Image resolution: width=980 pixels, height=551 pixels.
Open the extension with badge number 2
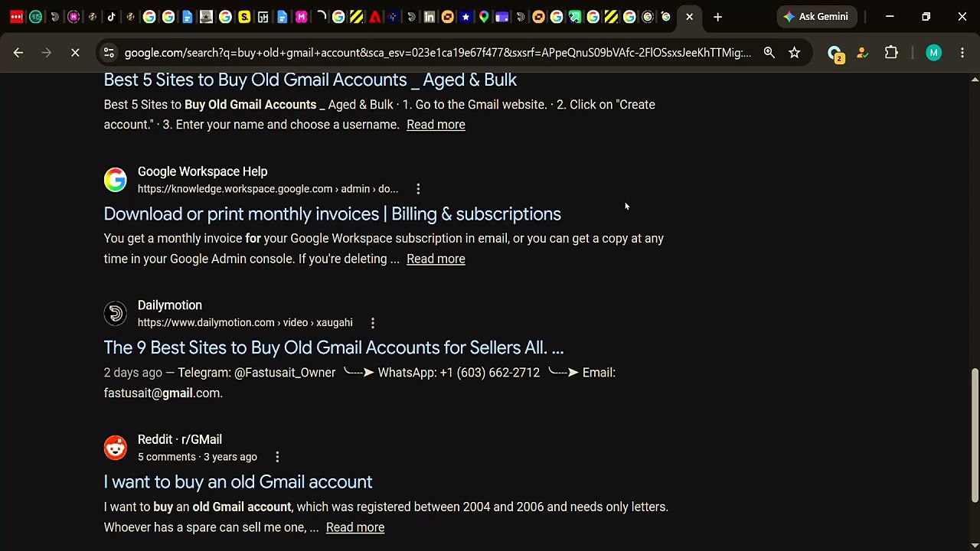(x=835, y=54)
